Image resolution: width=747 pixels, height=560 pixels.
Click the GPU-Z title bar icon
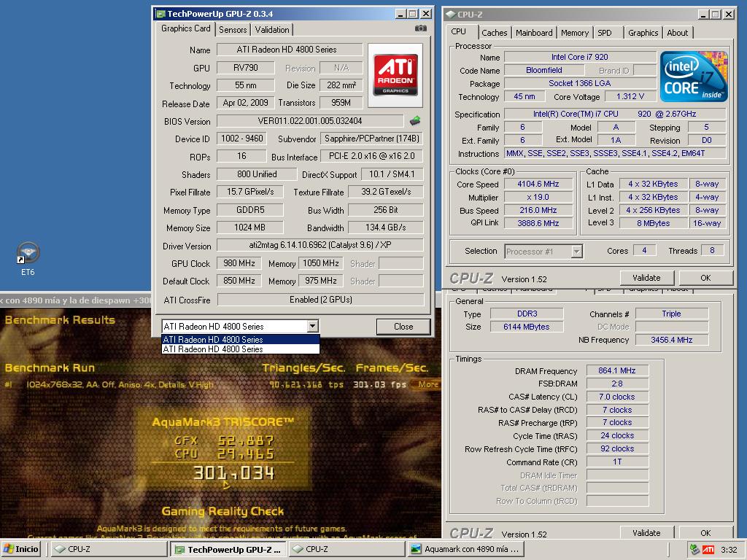[161, 14]
